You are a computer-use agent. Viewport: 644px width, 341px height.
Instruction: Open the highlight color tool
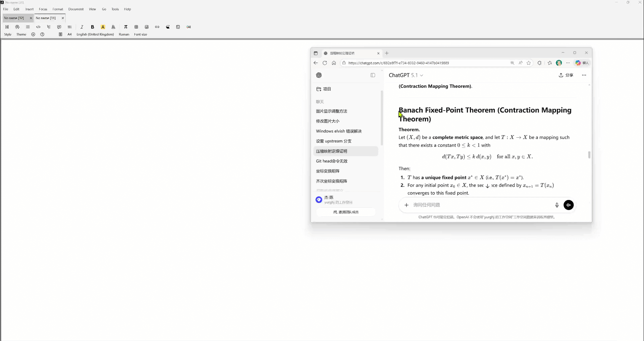(x=103, y=27)
